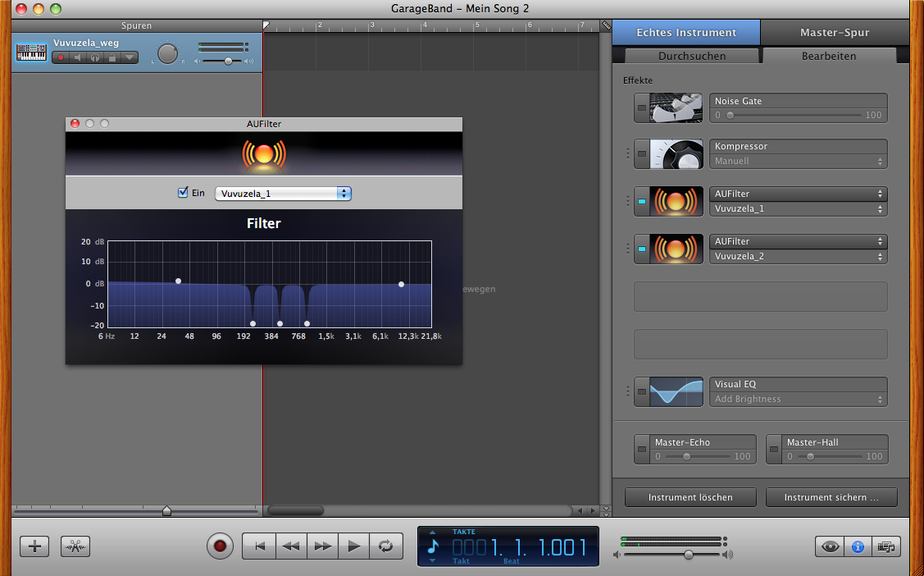
Task: Solo the Vuvuzela_weg track with headphones button
Action: click(x=94, y=57)
